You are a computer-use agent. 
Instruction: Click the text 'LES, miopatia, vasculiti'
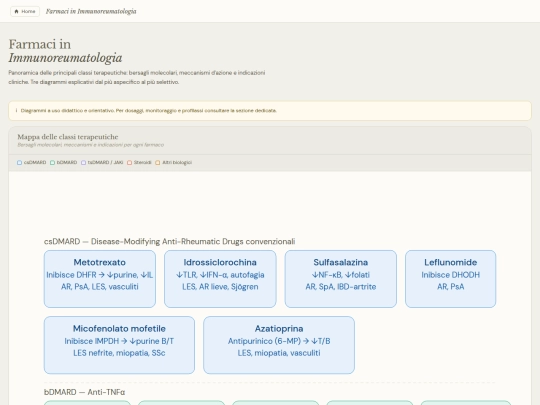pyautogui.click(x=279, y=353)
